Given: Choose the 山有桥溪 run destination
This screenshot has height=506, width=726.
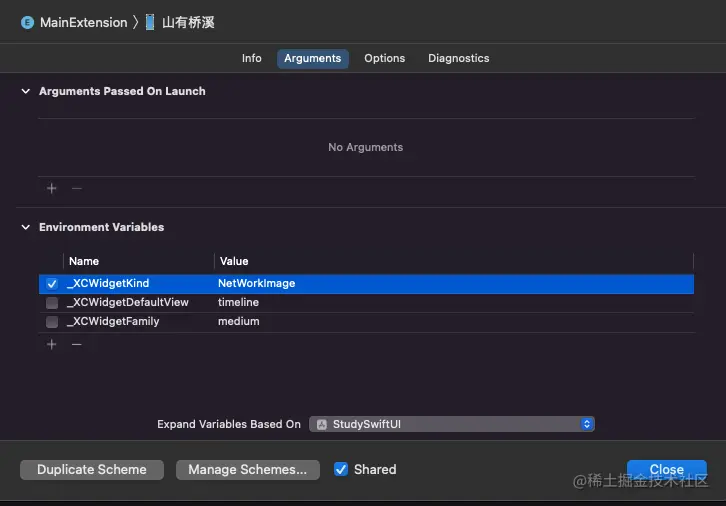Looking at the screenshot, I should point(188,22).
